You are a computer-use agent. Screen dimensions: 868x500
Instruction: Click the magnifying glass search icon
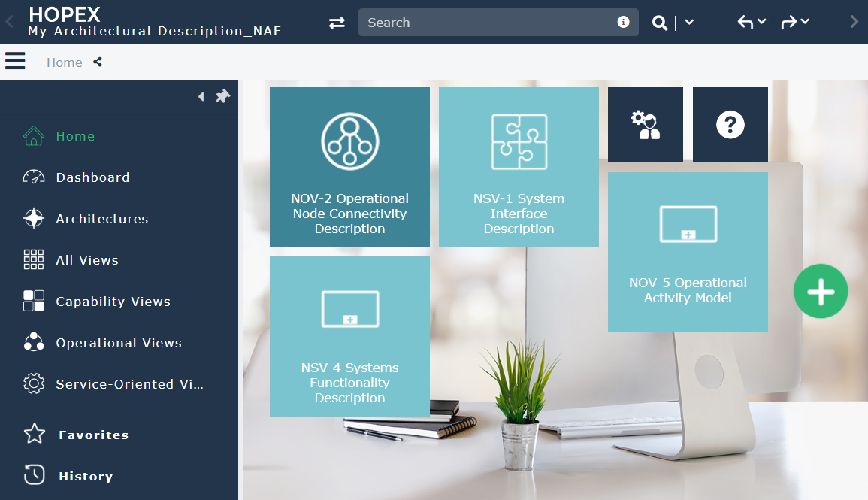pos(659,23)
